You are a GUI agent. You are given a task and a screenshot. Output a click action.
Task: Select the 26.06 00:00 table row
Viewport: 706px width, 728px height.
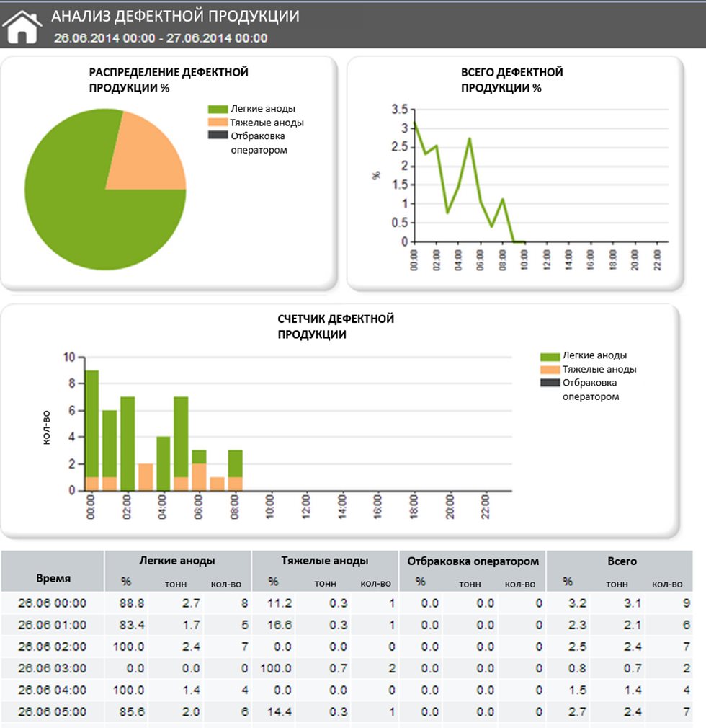click(52, 603)
